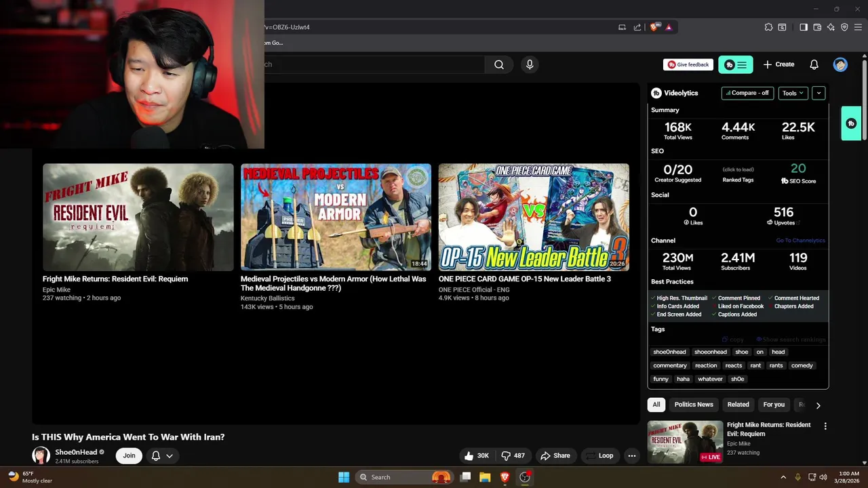Open the ShoeOnHead channel name link
The height and width of the screenshot is (488, 868).
(x=76, y=452)
